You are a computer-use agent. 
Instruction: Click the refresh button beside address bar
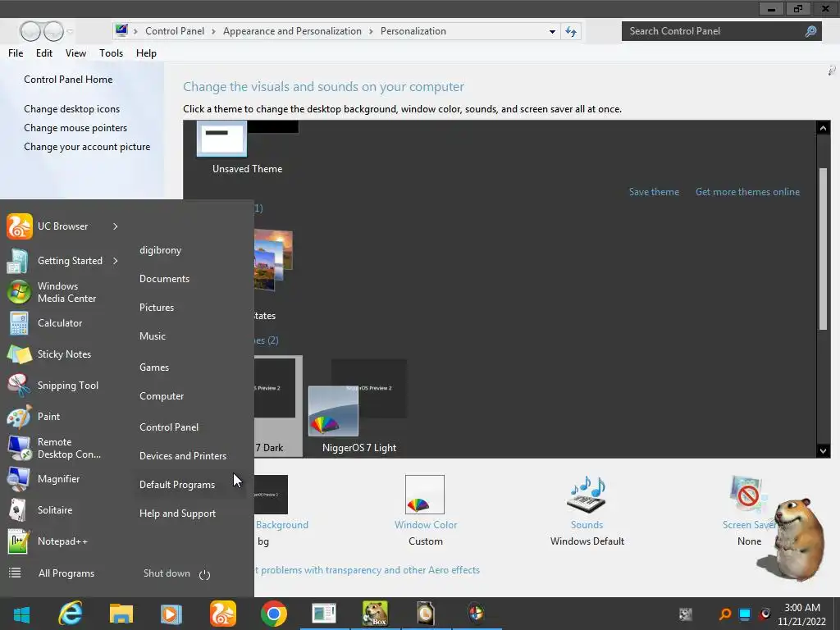(571, 32)
